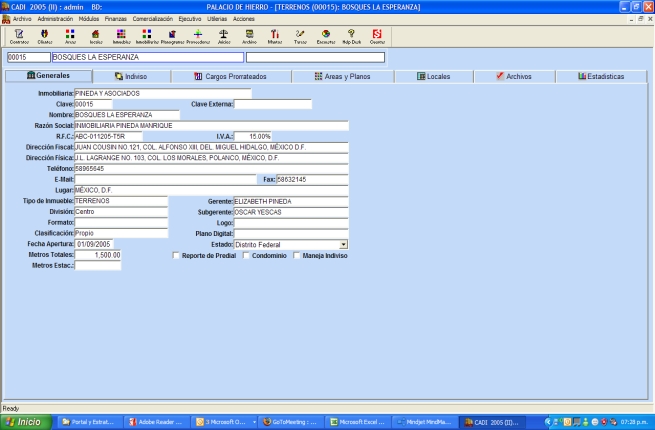Check the Maneja Indiviso option

click(298, 255)
